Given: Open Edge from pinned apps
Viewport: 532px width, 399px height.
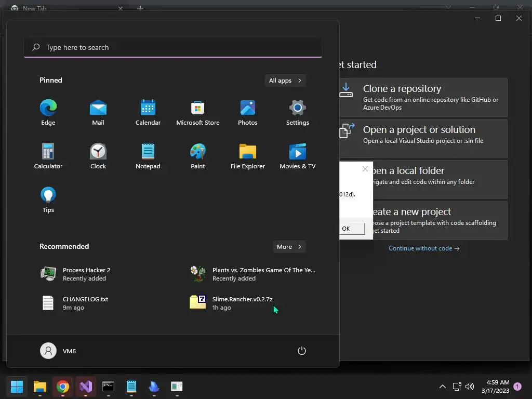Looking at the screenshot, I should point(48,113).
